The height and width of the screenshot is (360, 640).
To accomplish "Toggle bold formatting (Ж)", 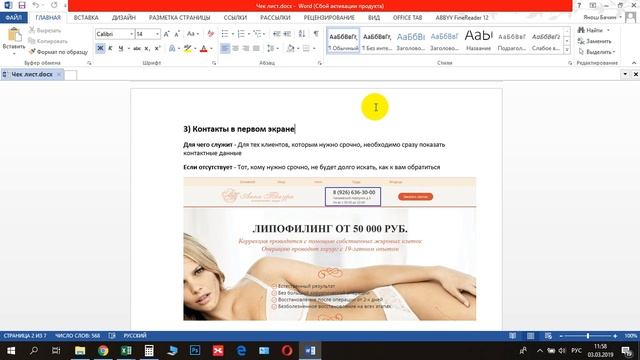I will pos(100,49).
